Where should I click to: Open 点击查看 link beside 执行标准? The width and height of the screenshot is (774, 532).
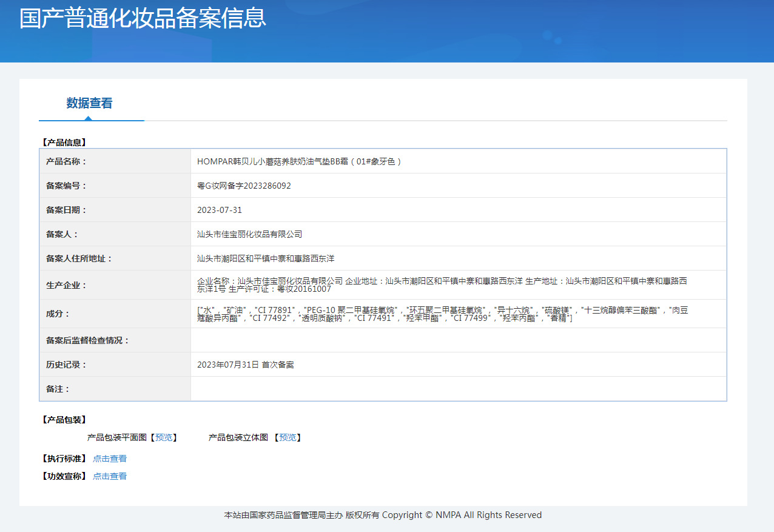(x=110, y=459)
